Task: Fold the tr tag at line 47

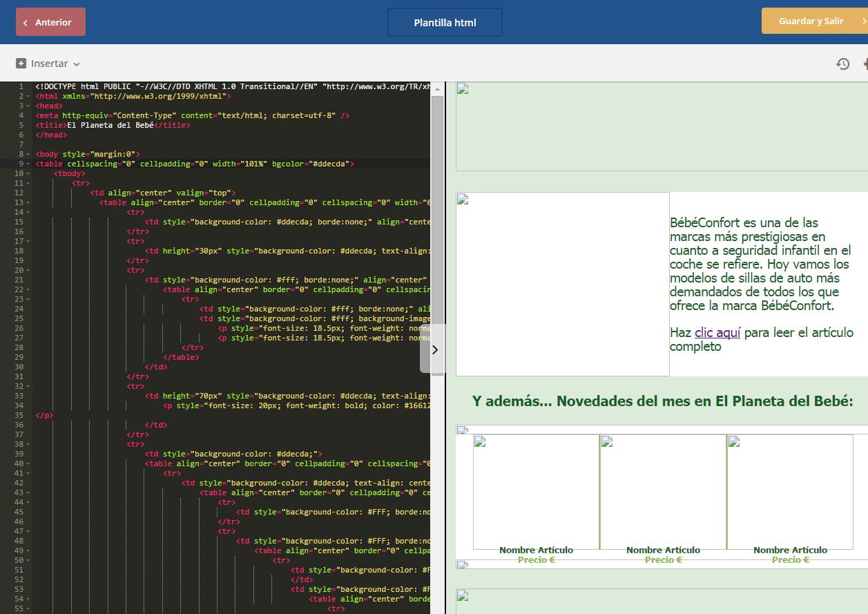Action: (x=28, y=532)
